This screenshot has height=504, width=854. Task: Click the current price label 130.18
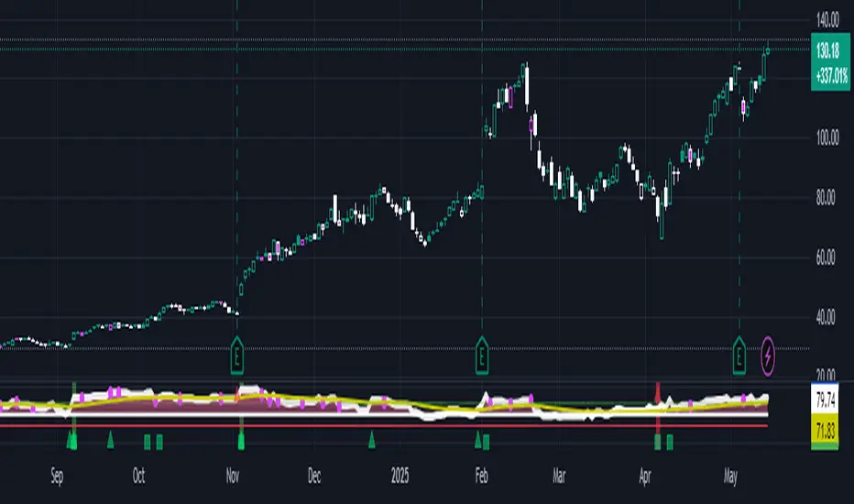coord(827,50)
